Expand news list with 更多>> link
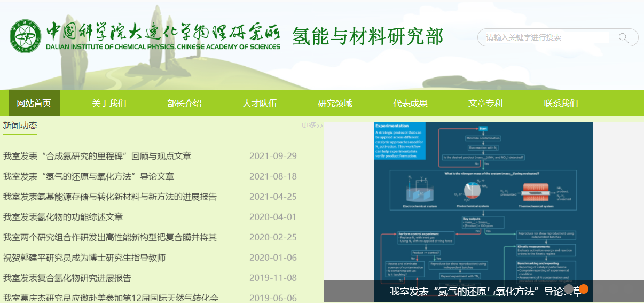The height and width of the screenshot is (304, 644). [x=312, y=125]
